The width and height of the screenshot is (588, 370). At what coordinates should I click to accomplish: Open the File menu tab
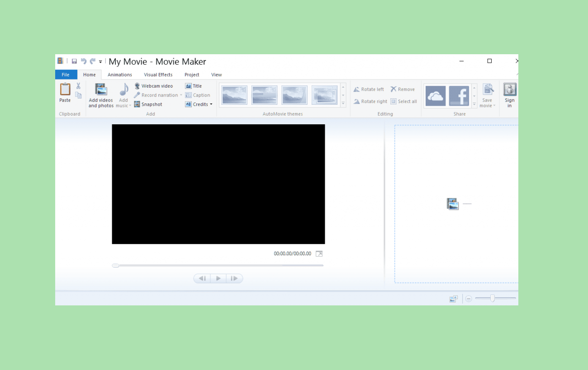click(x=66, y=75)
